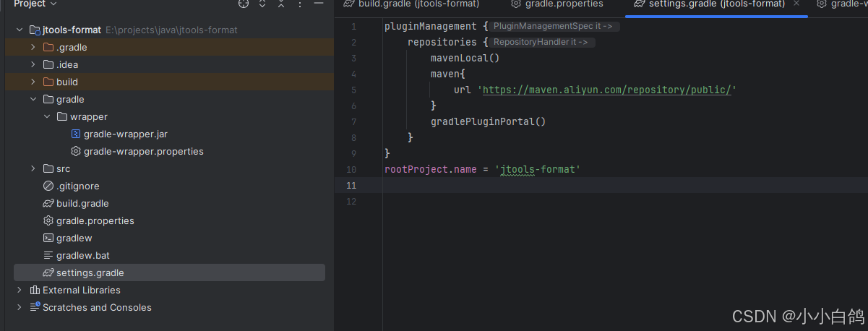The width and height of the screenshot is (868, 331).
Task: Select settings.gradle in project tree
Action: click(90, 273)
